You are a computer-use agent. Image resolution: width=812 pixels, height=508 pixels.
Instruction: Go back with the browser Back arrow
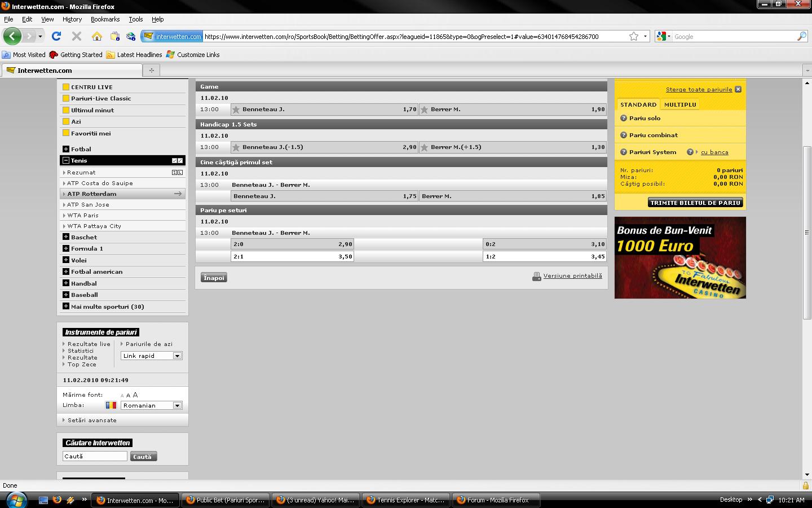12,36
